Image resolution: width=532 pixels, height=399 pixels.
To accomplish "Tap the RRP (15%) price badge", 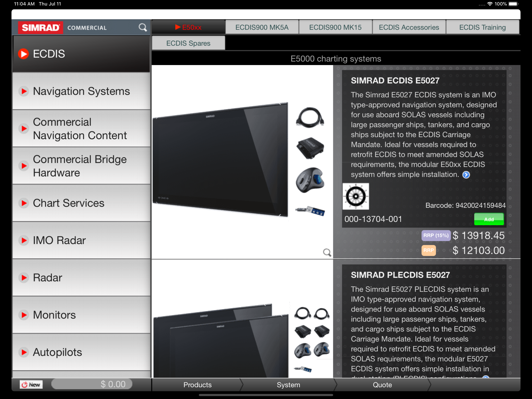I will pos(436,235).
